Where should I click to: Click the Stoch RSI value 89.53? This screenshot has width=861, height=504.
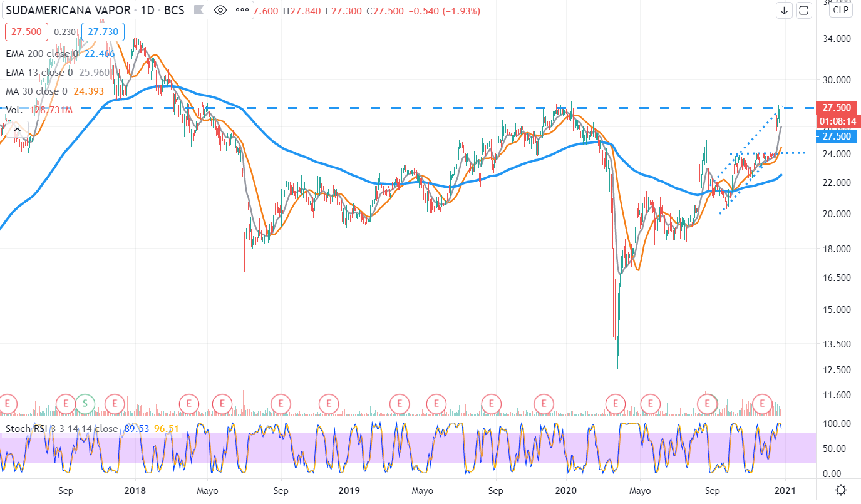click(x=135, y=429)
